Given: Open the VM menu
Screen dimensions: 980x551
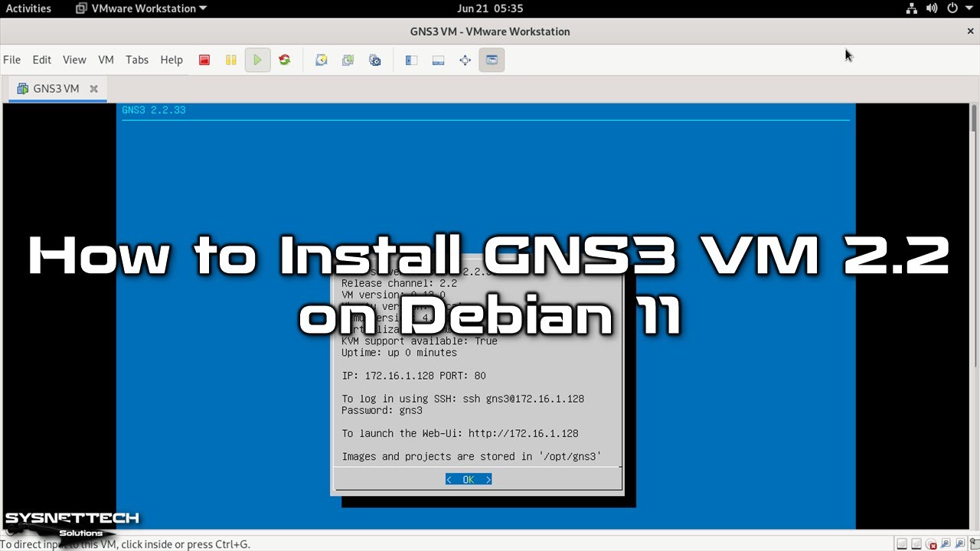Looking at the screenshot, I should pyautogui.click(x=106, y=60).
